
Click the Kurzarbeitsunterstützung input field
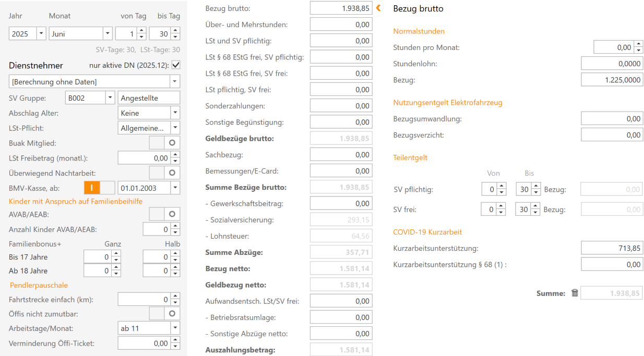[612, 249]
